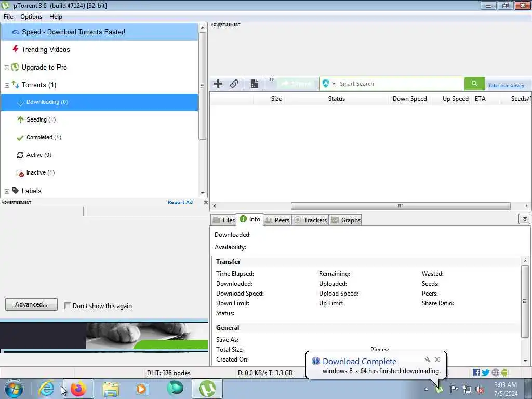532x399 pixels.
Task: Sort by the Down Speed column header
Action: pyautogui.click(x=409, y=99)
